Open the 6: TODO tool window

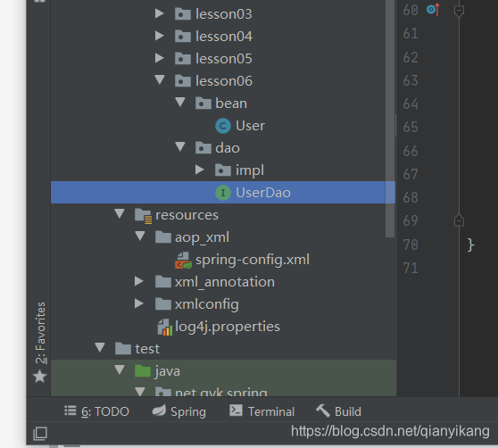pyautogui.click(x=96, y=411)
